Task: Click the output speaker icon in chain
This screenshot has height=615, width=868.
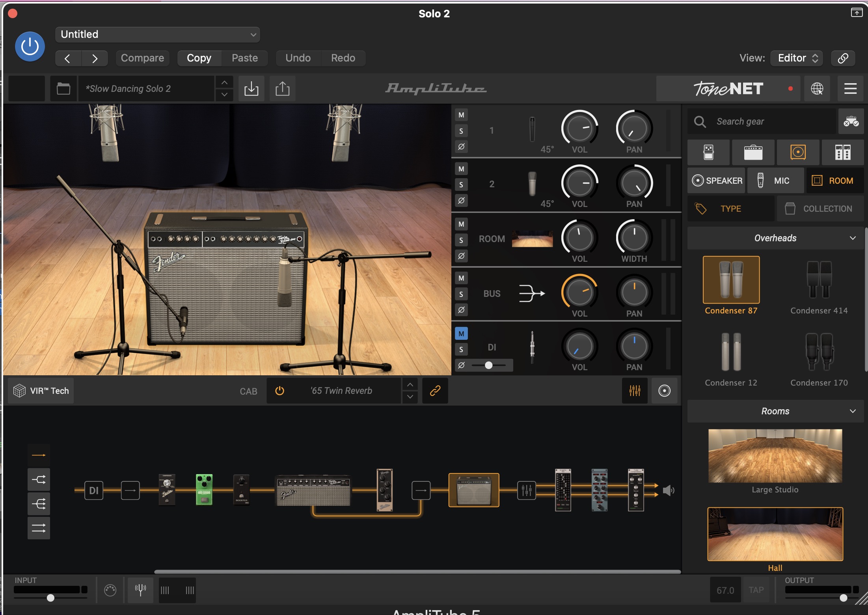Action: [669, 490]
